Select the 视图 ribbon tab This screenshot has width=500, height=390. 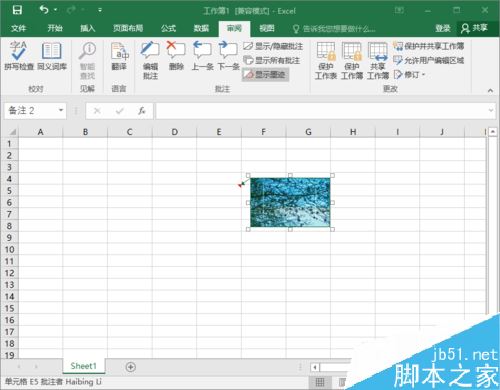pos(267,28)
